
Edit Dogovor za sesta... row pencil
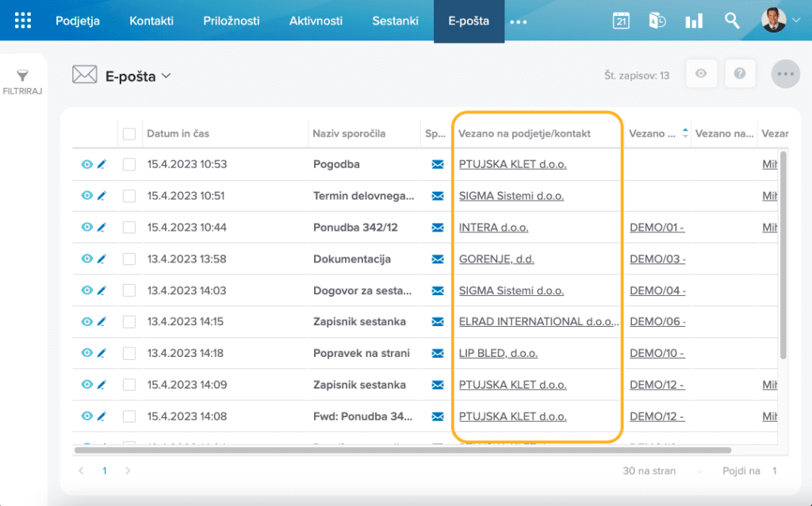(101, 290)
